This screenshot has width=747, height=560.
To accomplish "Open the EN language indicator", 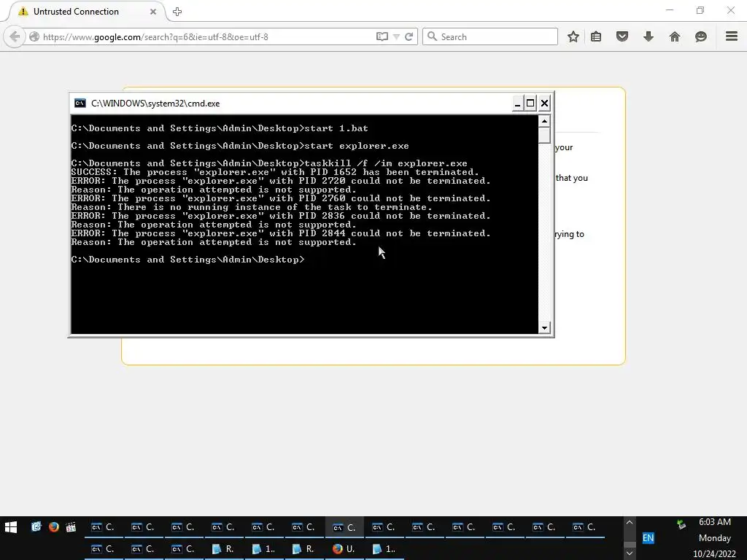I will point(648,538).
